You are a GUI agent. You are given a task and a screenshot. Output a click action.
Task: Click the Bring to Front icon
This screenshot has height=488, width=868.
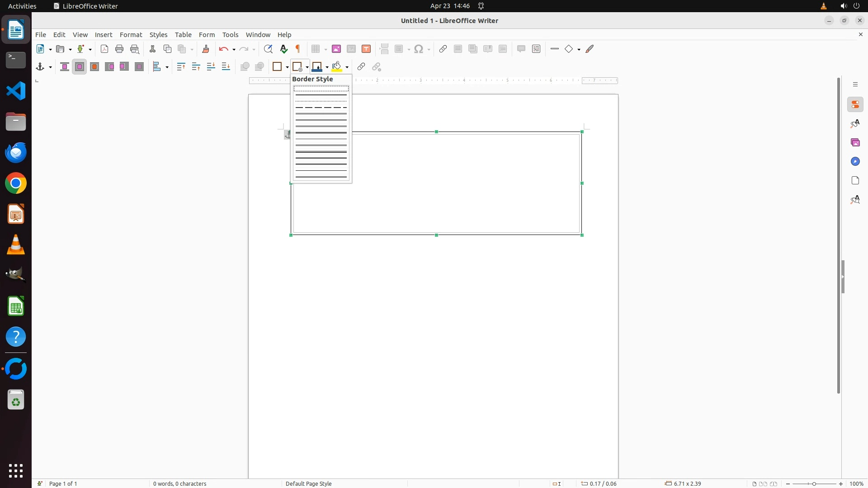(x=181, y=67)
